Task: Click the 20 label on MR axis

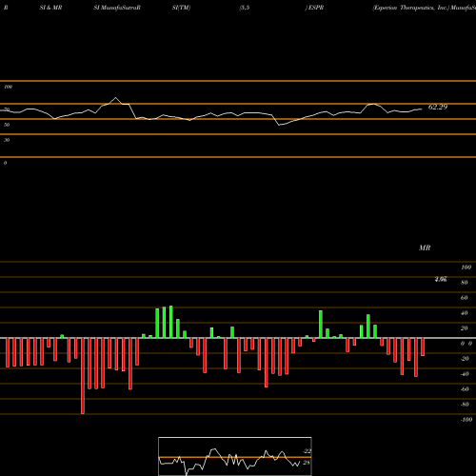Action: click(465, 328)
